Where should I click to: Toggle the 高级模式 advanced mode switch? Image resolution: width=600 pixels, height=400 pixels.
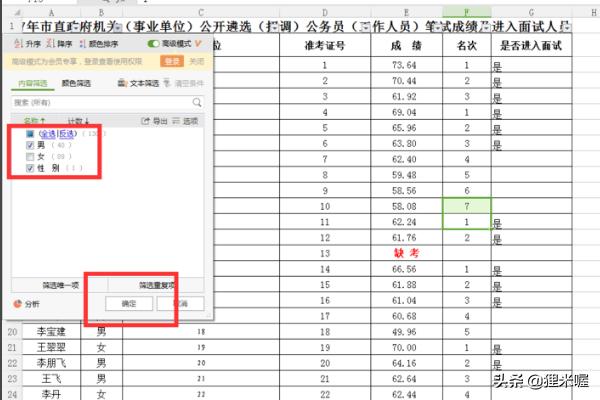153,44
